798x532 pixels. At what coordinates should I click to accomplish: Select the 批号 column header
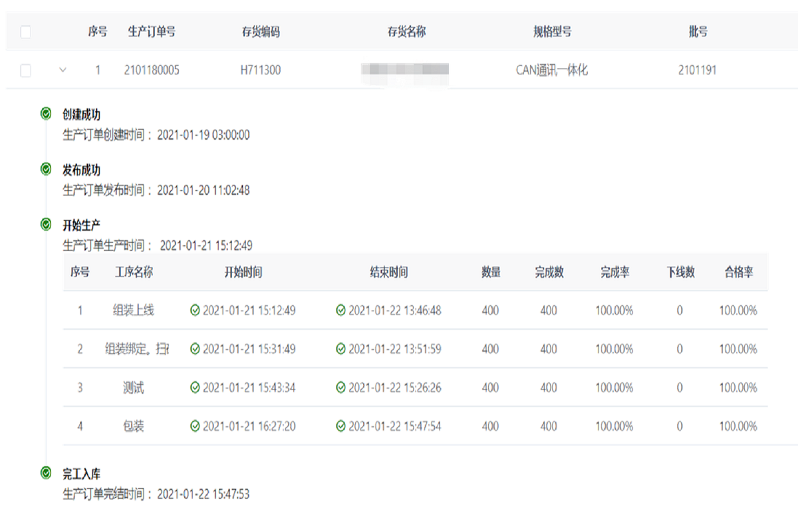pyautogui.click(x=698, y=32)
